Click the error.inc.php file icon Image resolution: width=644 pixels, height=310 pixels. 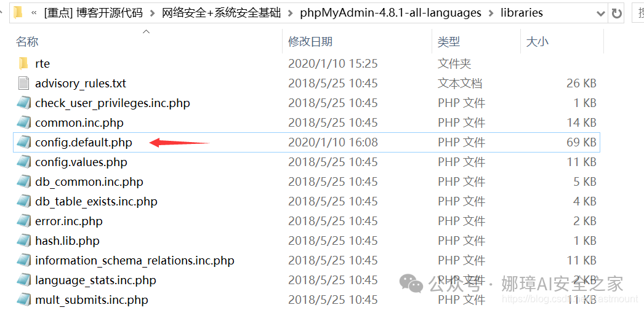[24, 221]
